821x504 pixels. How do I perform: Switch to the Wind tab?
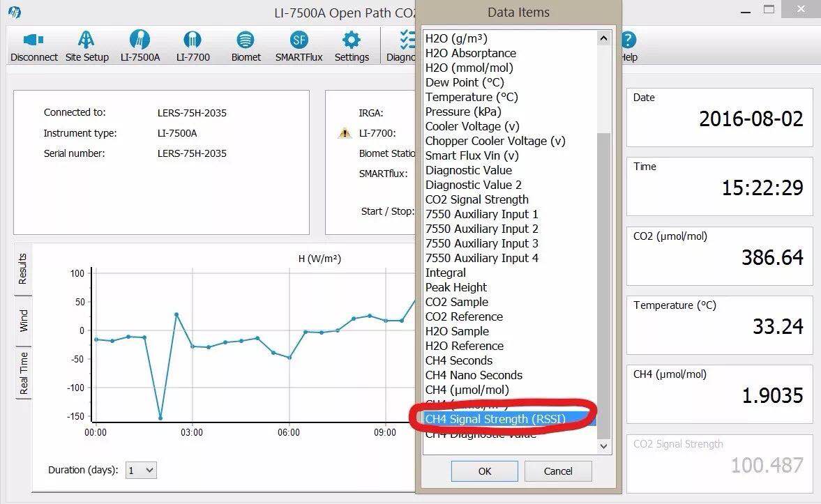pos(24,321)
